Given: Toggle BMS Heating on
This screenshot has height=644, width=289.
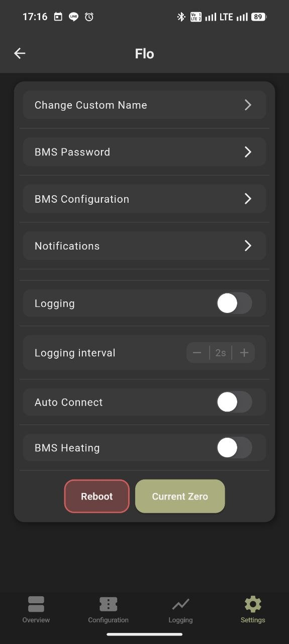Looking at the screenshot, I should tap(234, 447).
